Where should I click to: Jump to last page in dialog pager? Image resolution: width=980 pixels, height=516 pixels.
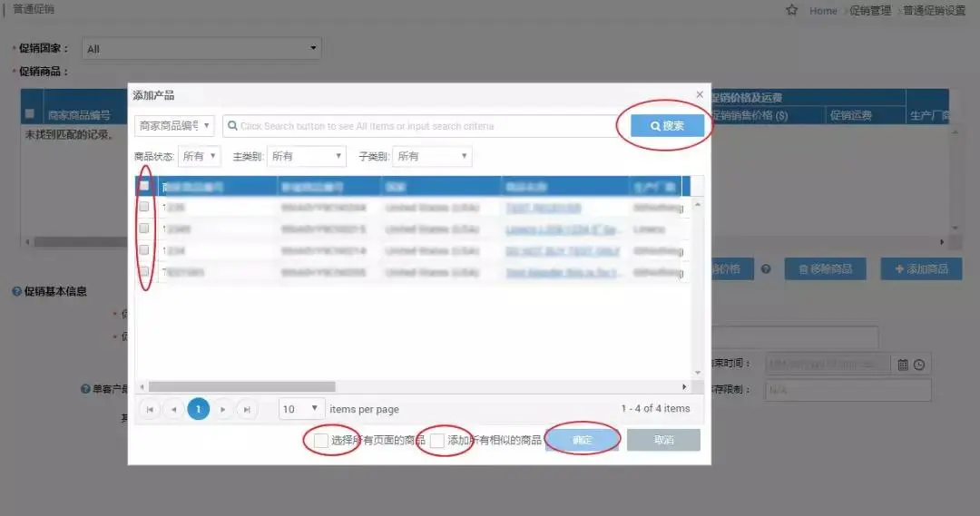[247, 409]
